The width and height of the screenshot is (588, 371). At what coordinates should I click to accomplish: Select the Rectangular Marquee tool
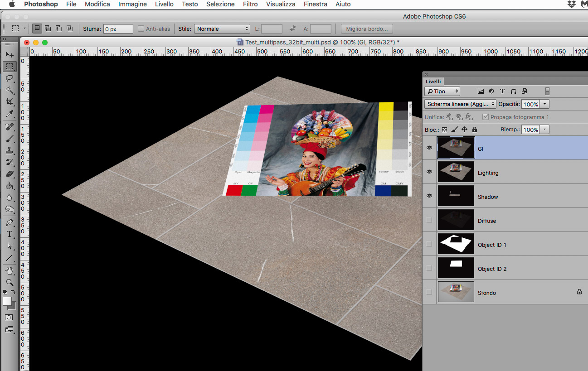click(x=10, y=67)
